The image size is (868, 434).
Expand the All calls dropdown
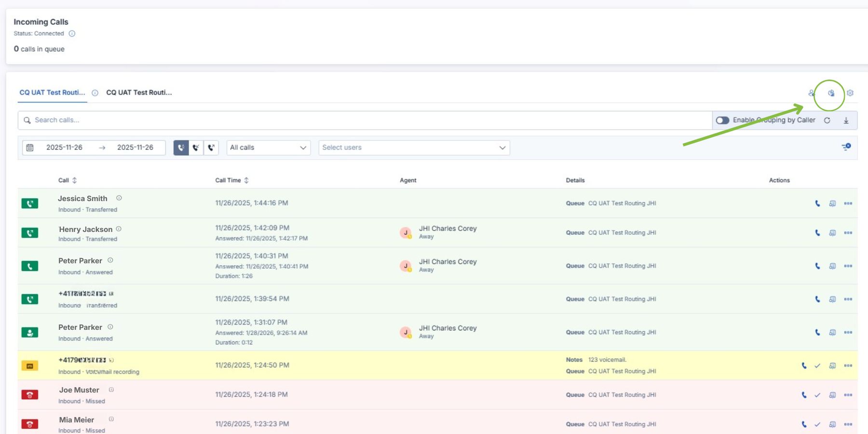pos(269,148)
